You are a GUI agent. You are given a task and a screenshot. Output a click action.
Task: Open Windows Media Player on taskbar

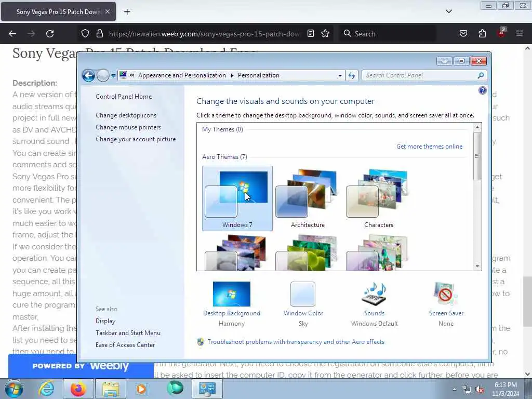click(x=142, y=389)
